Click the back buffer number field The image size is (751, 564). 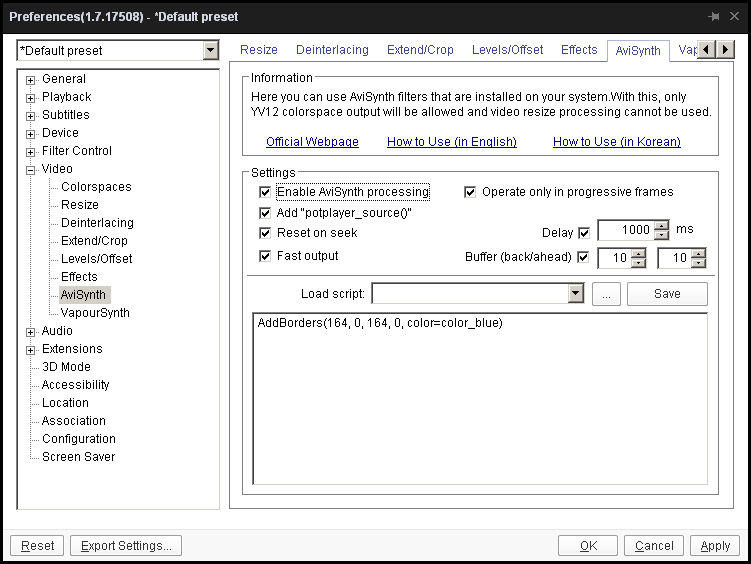pos(614,258)
